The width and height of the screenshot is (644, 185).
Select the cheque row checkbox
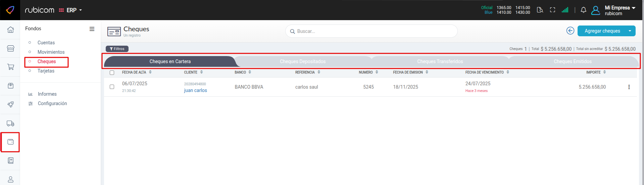tap(112, 87)
